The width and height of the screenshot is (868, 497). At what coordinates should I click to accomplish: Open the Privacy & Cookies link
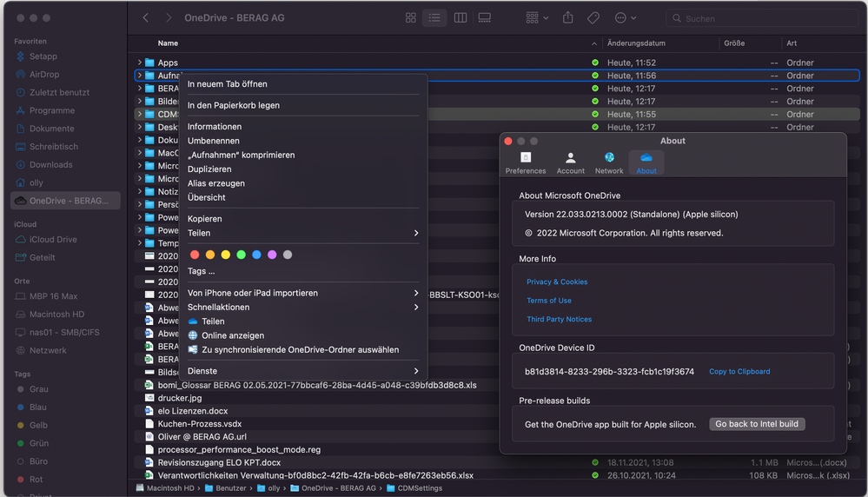[557, 282]
